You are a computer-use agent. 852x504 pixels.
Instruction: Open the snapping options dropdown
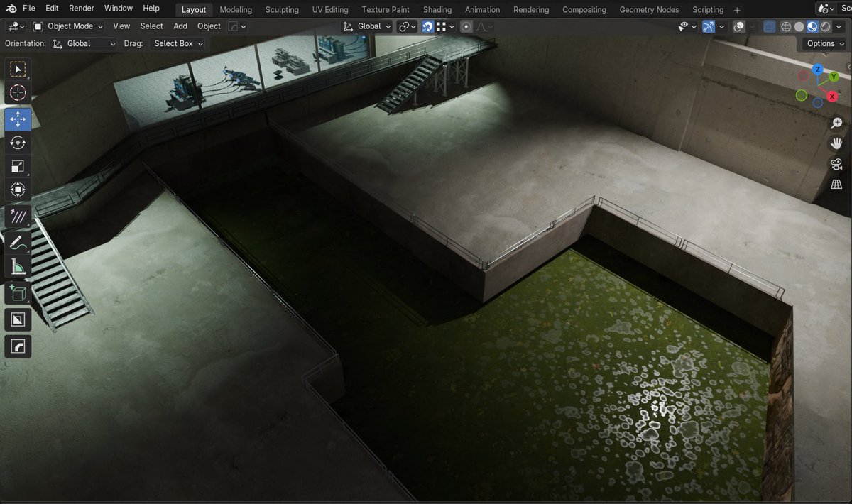click(x=444, y=26)
